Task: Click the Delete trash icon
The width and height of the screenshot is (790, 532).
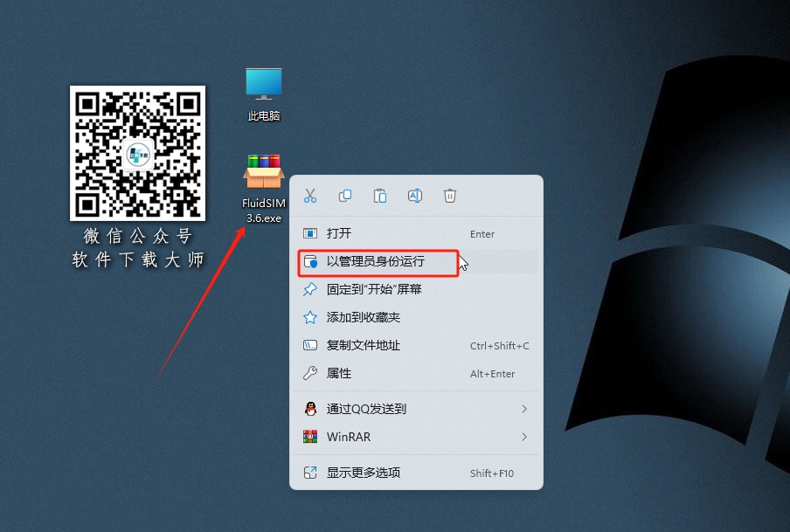Action: 450,196
